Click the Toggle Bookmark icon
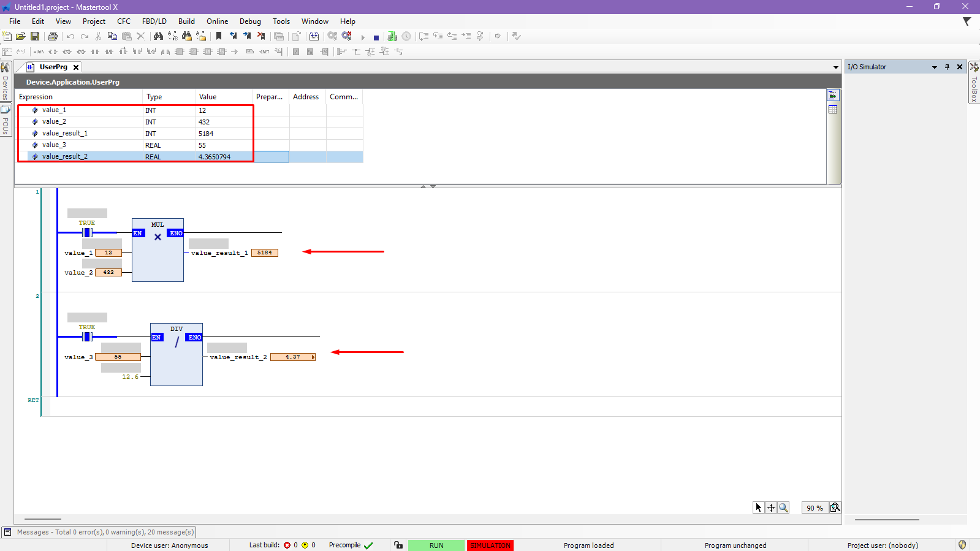 [219, 36]
